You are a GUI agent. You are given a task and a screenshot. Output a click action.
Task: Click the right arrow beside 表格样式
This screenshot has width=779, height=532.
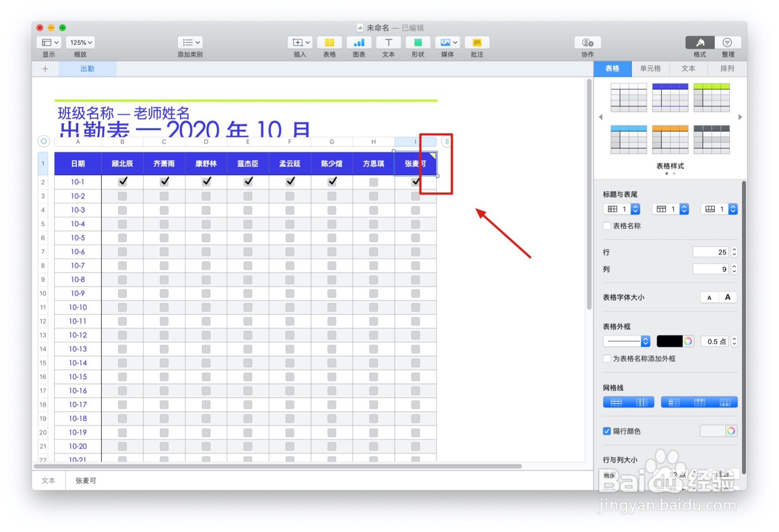[740, 117]
